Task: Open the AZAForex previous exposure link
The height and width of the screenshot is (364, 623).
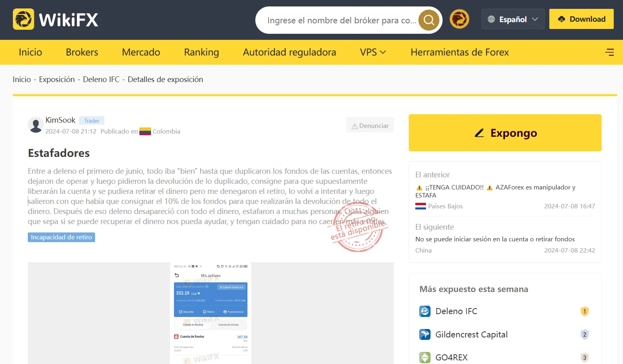Action: point(495,191)
